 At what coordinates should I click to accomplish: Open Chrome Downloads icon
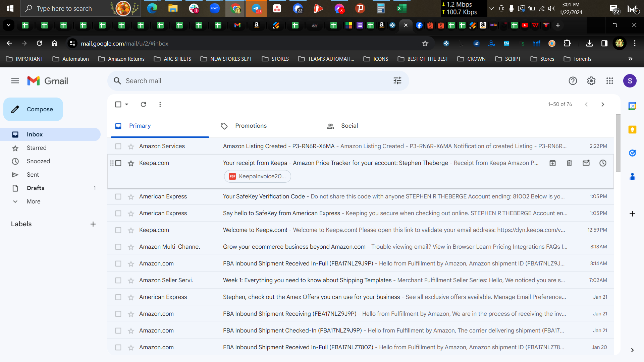click(x=589, y=43)
